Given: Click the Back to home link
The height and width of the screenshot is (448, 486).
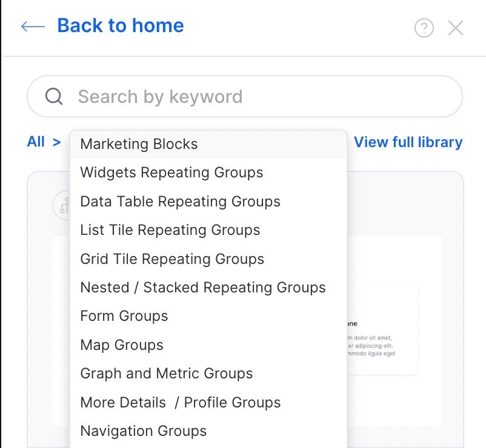Looking at the screenshot, I should (x=120, y=25).
